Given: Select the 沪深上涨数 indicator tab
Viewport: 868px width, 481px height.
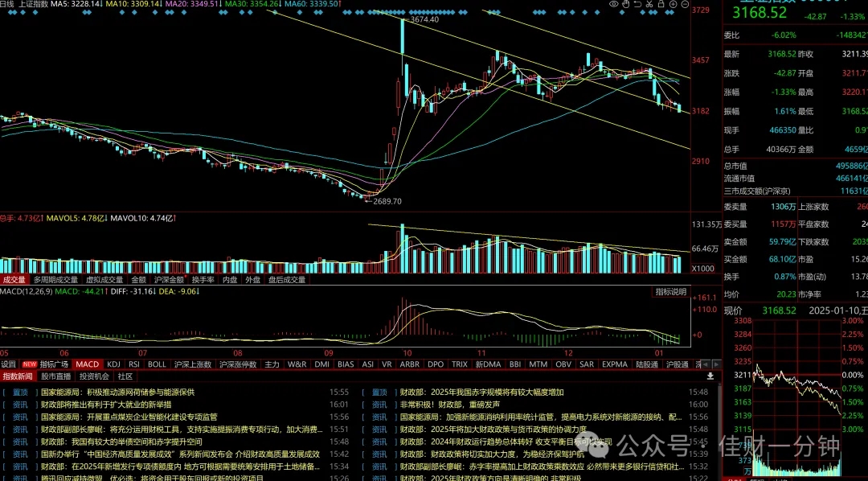Looking at the screenshot, I should (x=193, y=364).
